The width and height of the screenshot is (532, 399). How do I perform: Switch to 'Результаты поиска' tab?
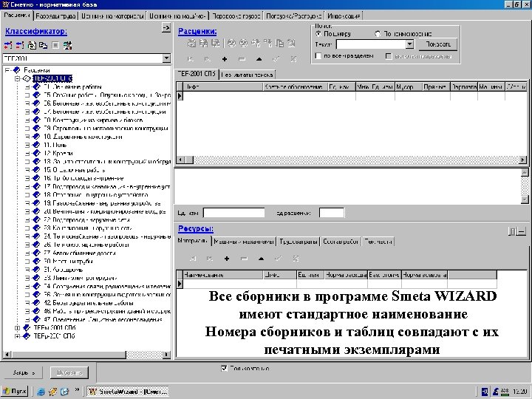[247, 75]
